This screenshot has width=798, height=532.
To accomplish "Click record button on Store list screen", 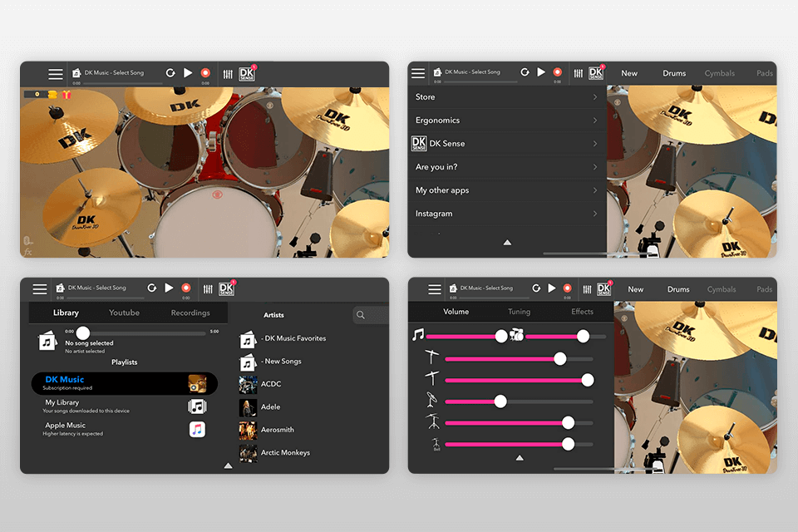I will pyautogui.click(x=558, y=71).
